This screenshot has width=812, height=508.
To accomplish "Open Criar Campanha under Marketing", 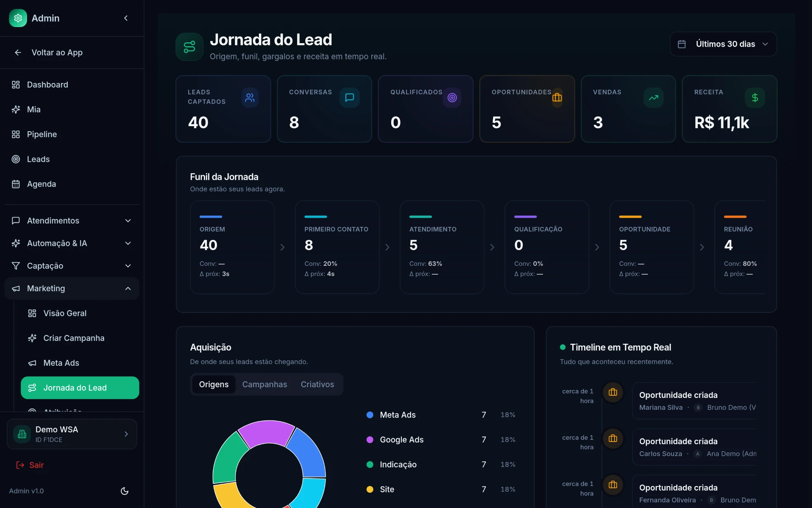I will coord(80,338).
